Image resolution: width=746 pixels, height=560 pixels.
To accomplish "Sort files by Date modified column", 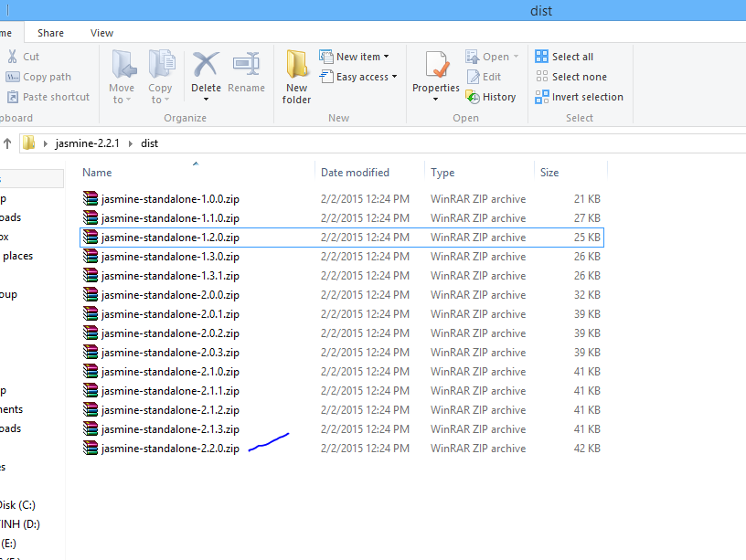I will (355, 173).
